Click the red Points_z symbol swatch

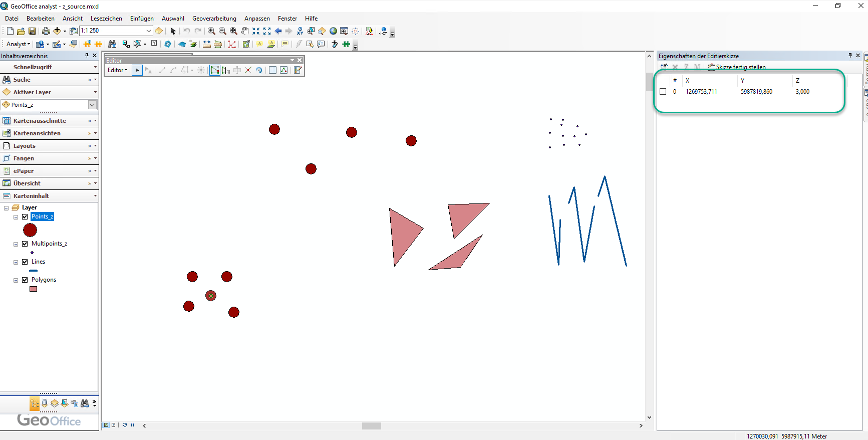pos(30,230)
